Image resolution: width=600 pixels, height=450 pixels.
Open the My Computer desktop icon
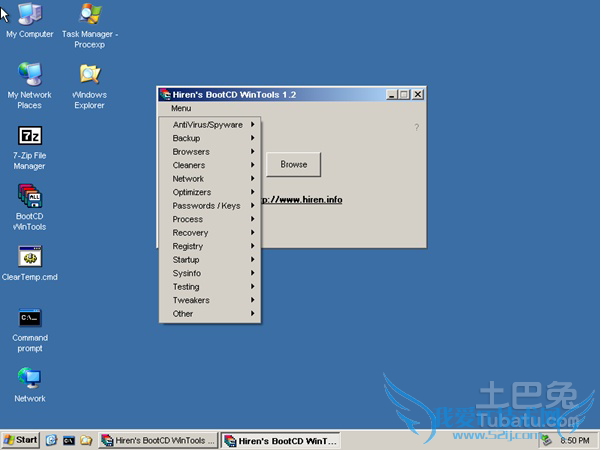(x=29, y=15)
